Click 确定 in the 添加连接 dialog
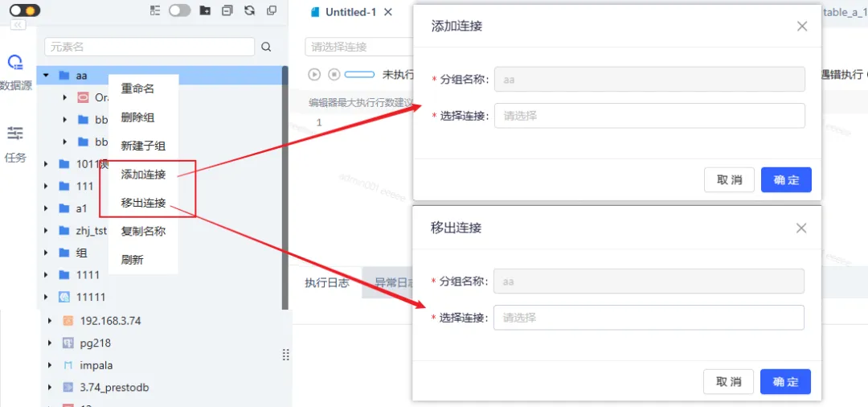The image size is (868, 407). (786, 180)
